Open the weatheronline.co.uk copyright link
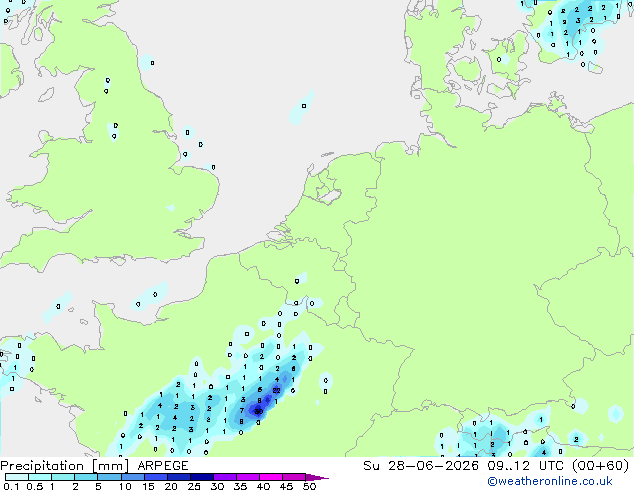This screenshot has width=634, height=490. pyautogui.click(x=550, y=481)
